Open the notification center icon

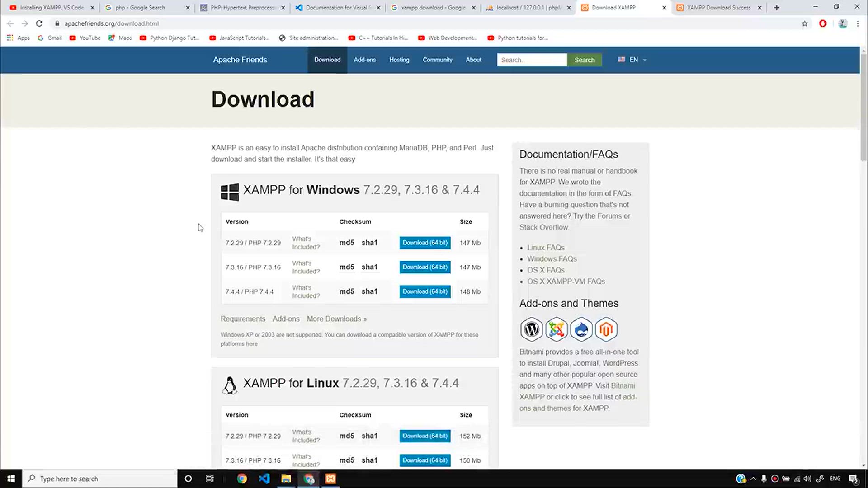point(853,479)
